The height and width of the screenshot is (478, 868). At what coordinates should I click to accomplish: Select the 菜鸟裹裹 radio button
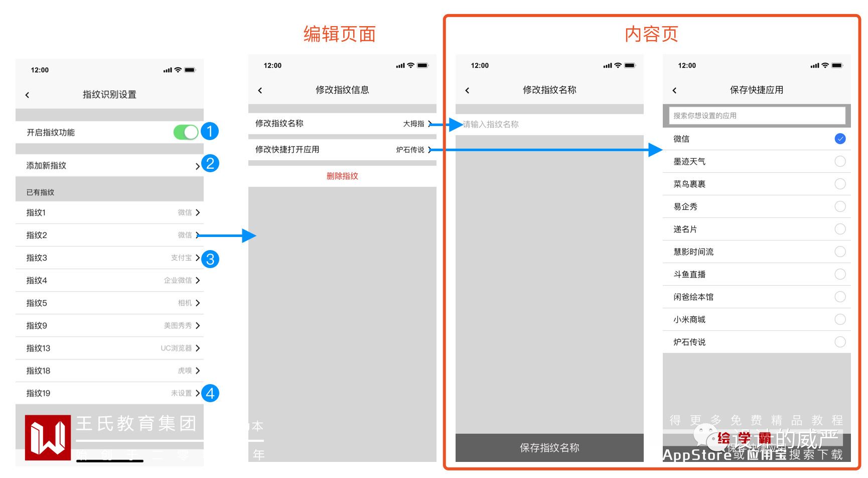tap(840, 184)
